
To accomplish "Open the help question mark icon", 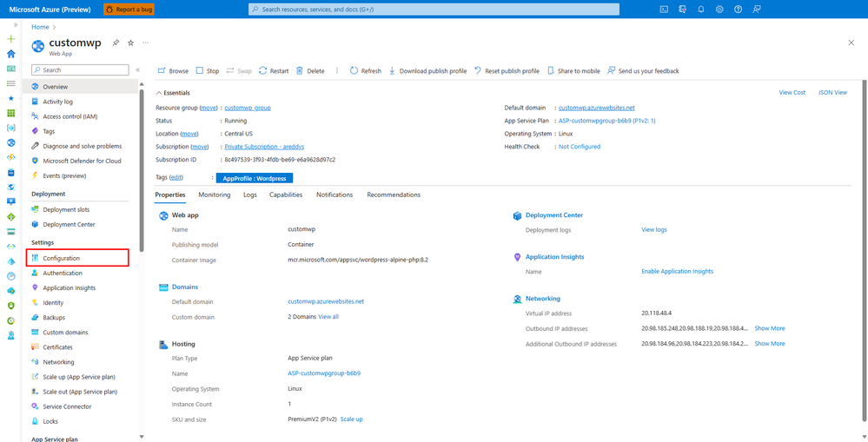I will [738, 10].
